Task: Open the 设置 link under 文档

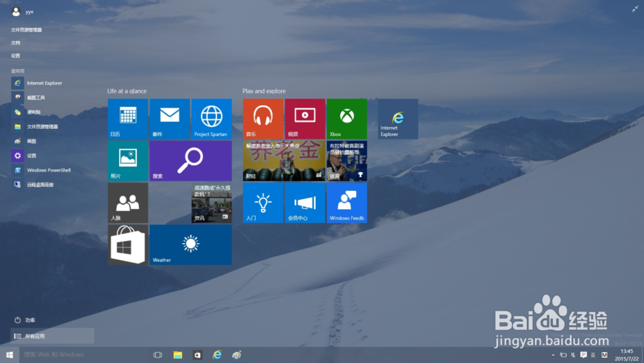Action: (x=15, y=55)
